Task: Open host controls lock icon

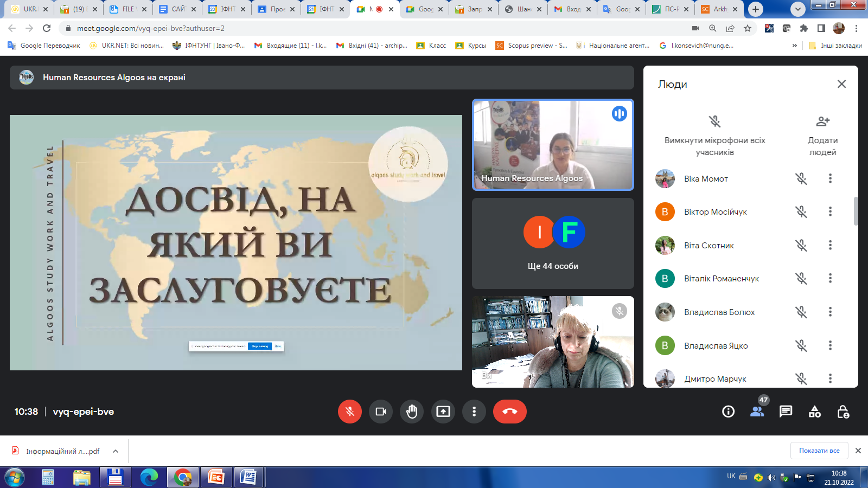Action: click(843, 412)
